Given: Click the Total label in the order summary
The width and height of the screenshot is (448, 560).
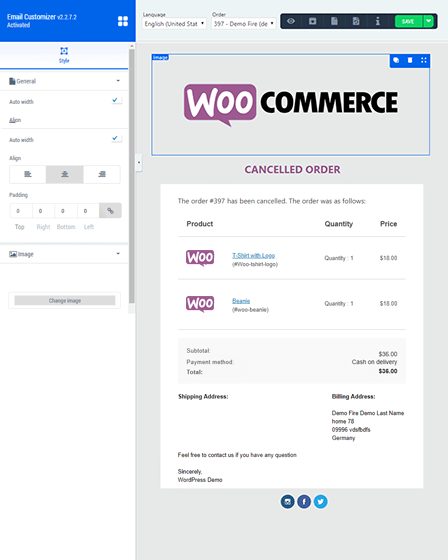Looking at the screenshot, I should click(x=194, y=372).
